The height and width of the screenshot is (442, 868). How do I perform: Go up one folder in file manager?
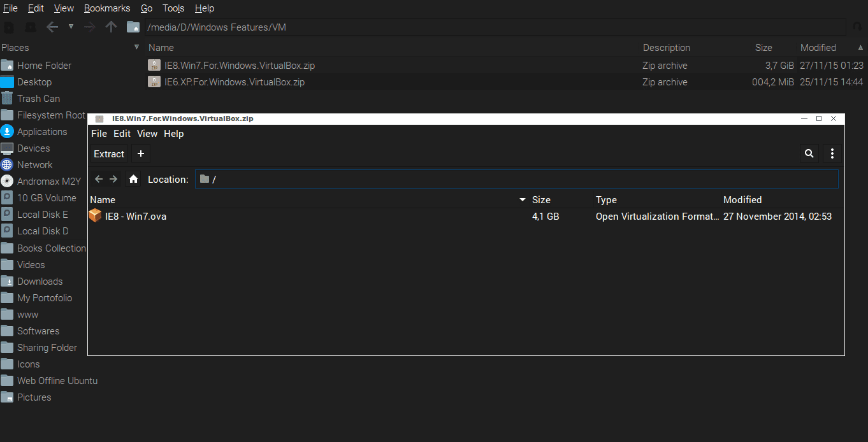click(111, 27)
